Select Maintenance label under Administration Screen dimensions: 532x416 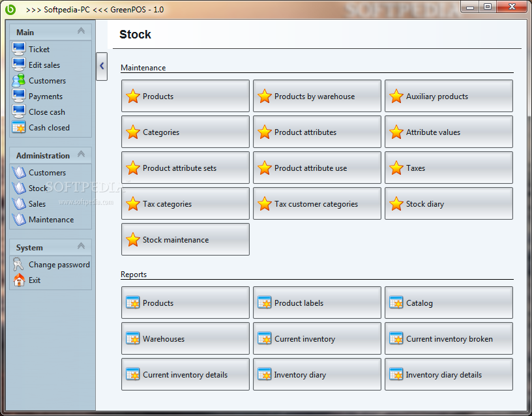(52, 220)
